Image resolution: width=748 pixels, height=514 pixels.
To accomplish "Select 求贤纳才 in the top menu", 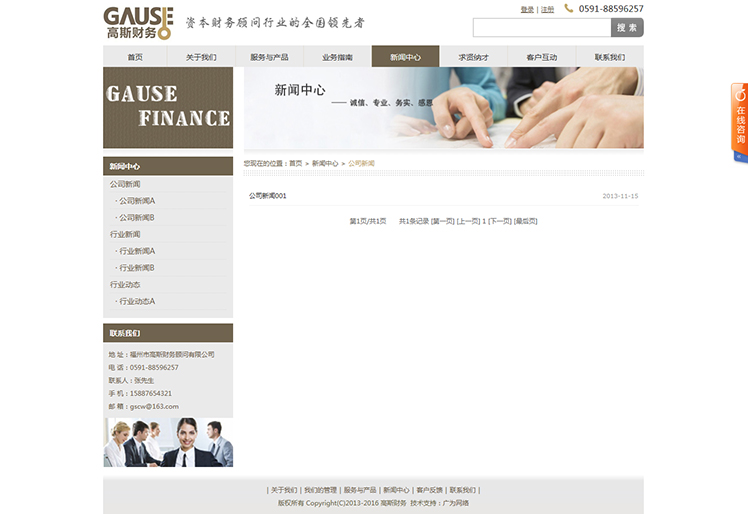I will tap(473, 57).
